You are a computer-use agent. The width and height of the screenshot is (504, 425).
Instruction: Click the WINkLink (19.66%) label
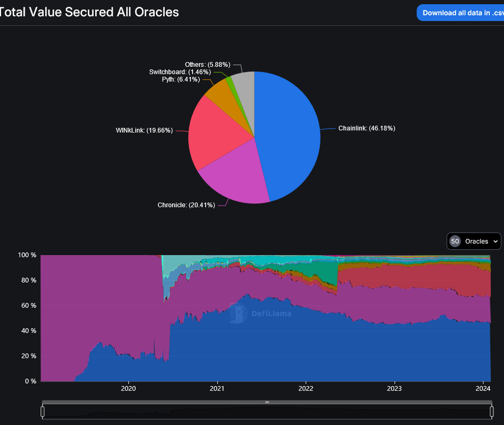144,130
